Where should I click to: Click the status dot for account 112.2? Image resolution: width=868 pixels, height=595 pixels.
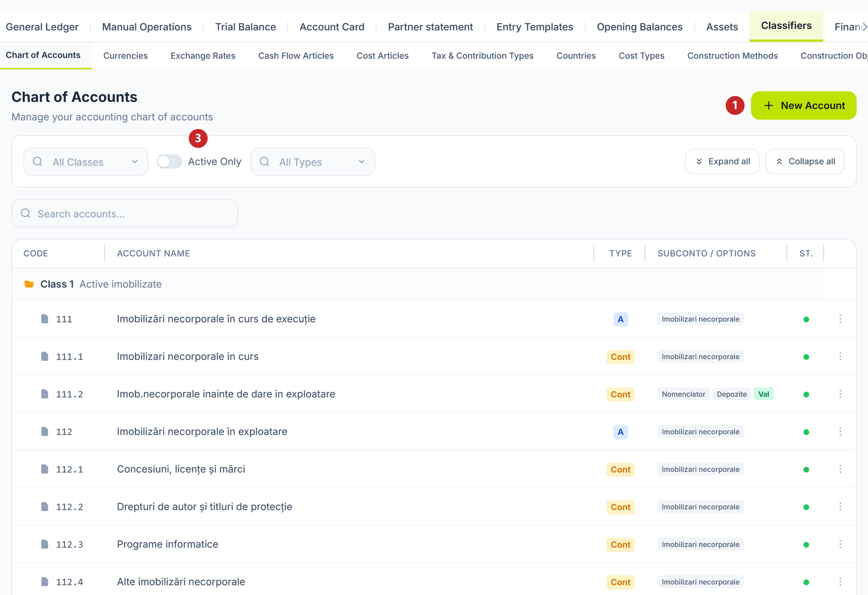click(x=806, y=508)
